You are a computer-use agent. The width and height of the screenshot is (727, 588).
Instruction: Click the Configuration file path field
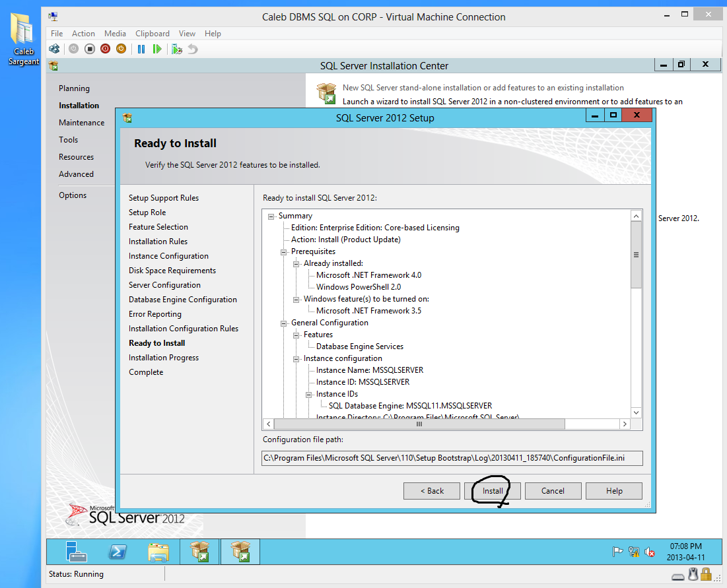[x=452, y=458]
